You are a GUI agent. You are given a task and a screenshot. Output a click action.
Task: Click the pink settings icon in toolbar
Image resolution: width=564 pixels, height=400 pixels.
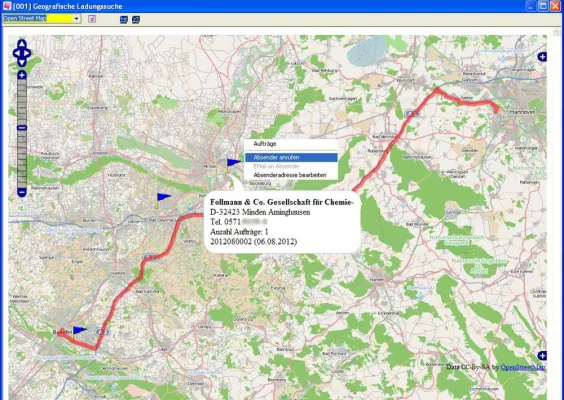[92, 19]
